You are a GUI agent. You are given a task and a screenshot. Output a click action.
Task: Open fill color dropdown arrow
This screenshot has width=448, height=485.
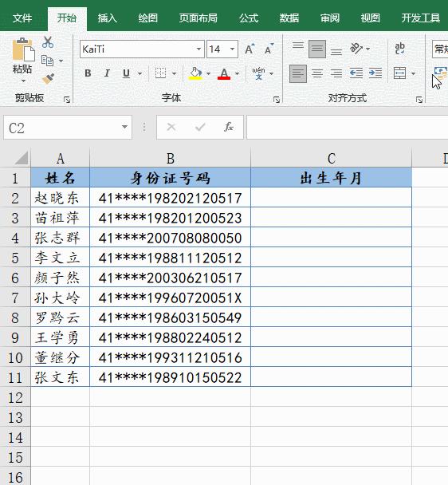coord(208,73)
